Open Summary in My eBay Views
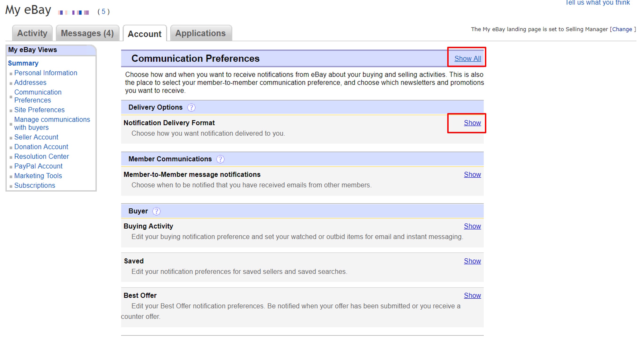This screenshot has width=644, height=339. pyautogui.click(x=23, y=63)
